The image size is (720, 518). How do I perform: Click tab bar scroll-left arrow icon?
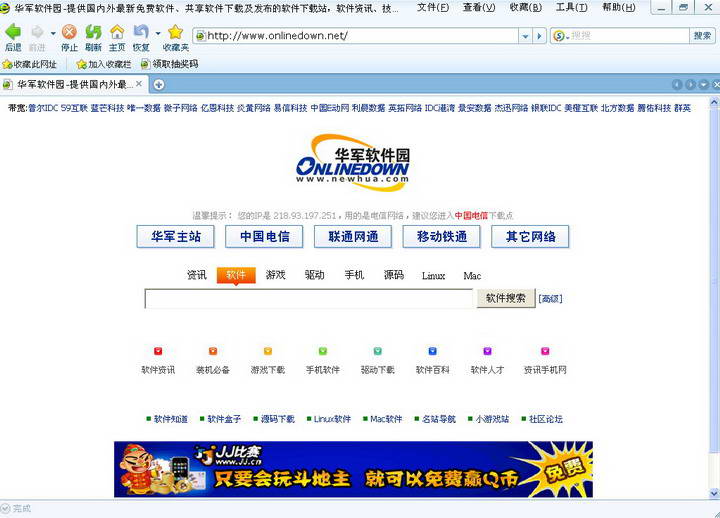(x=677, y=84)
